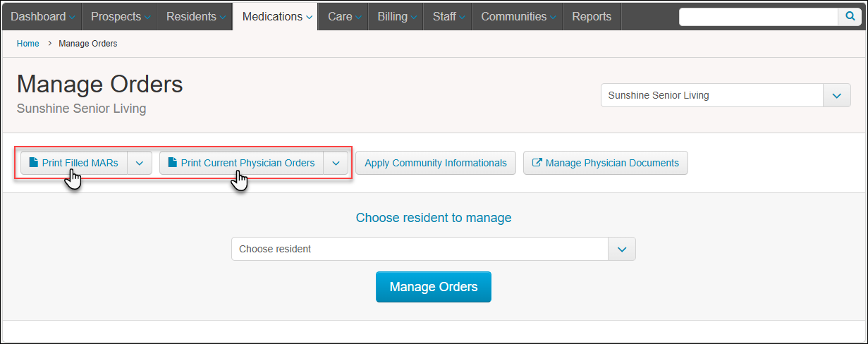Click the Choose resident field
This screenshot has height=344, width=868.
click(420, 249)
